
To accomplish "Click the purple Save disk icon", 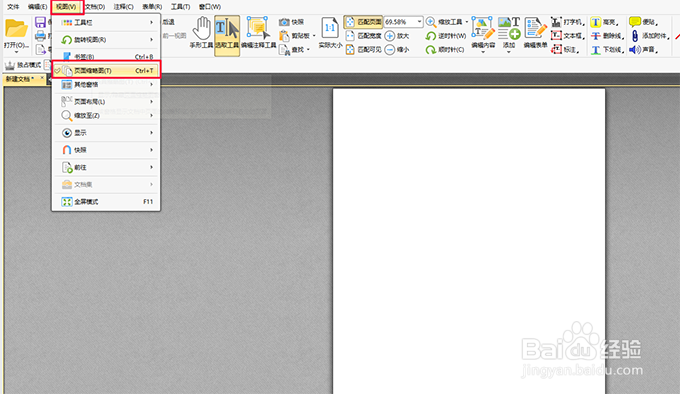I will tap(40, 22).
